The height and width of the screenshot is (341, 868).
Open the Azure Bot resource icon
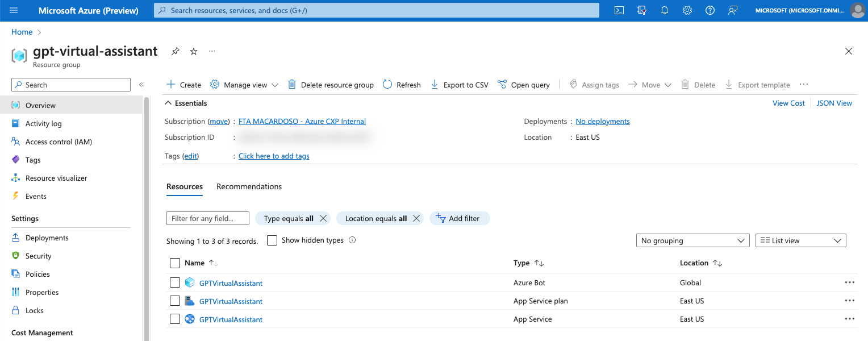(x=190, y=282)
